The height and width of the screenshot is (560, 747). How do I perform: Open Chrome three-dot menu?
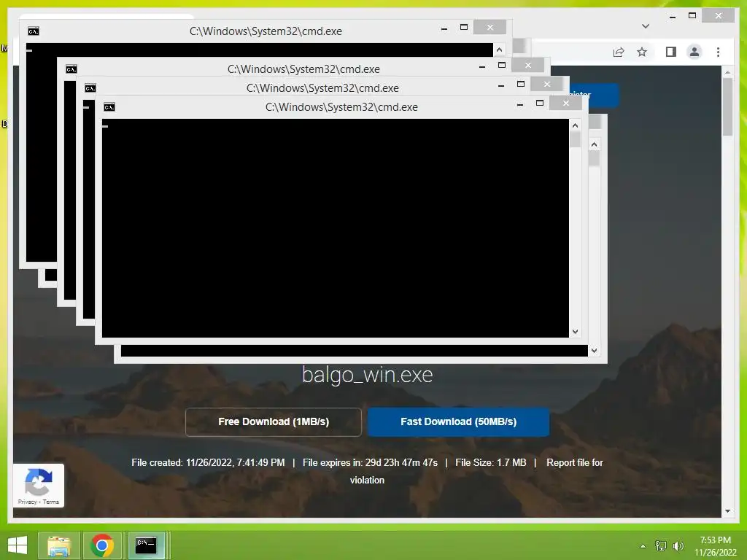[x=718, y=52]
